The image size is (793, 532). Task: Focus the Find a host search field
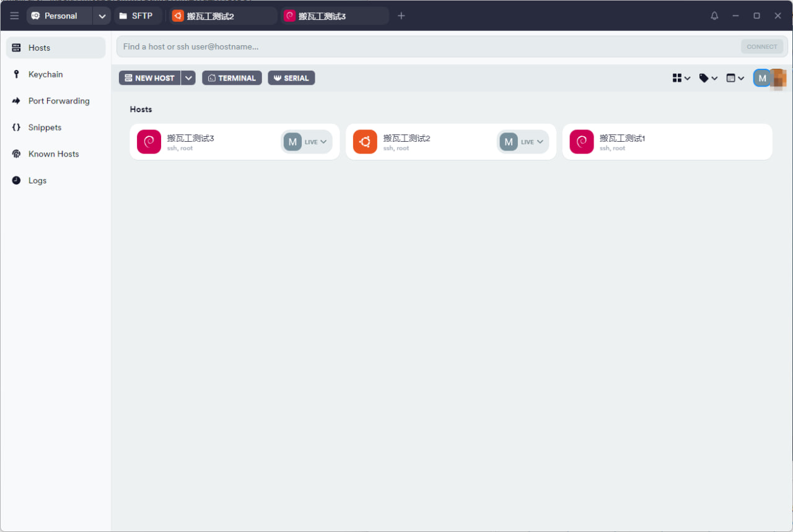pyautogui.click(x=427, y=46)
